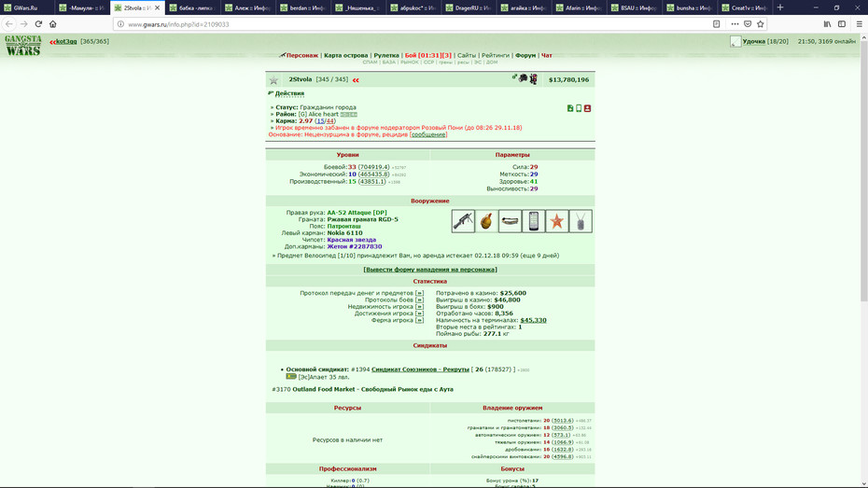Bookmark this page with star icon
Image resolution: width=868 pixels, height=488 pixels.
pos(760,23)
